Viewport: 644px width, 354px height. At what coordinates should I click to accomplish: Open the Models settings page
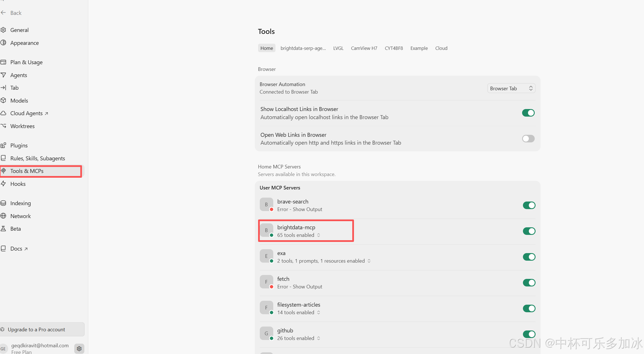[19, 101]
